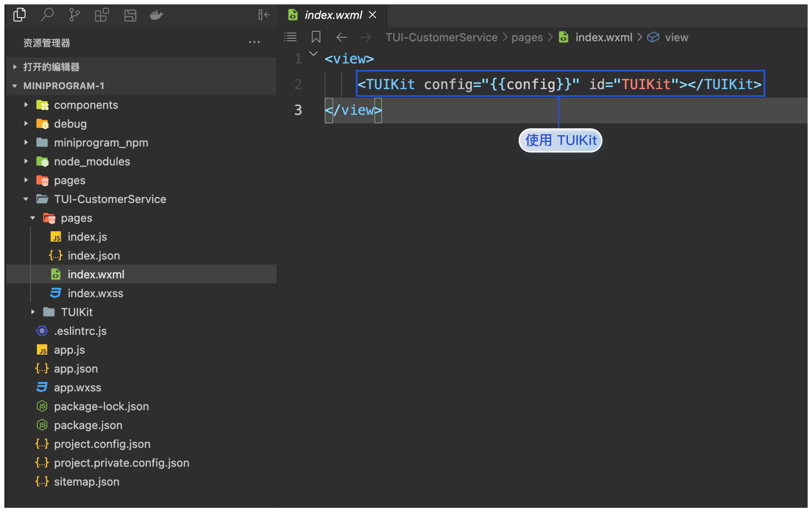Click line number 2 in gutter
The height and width of the screenshot is (512, 812).
298,84
